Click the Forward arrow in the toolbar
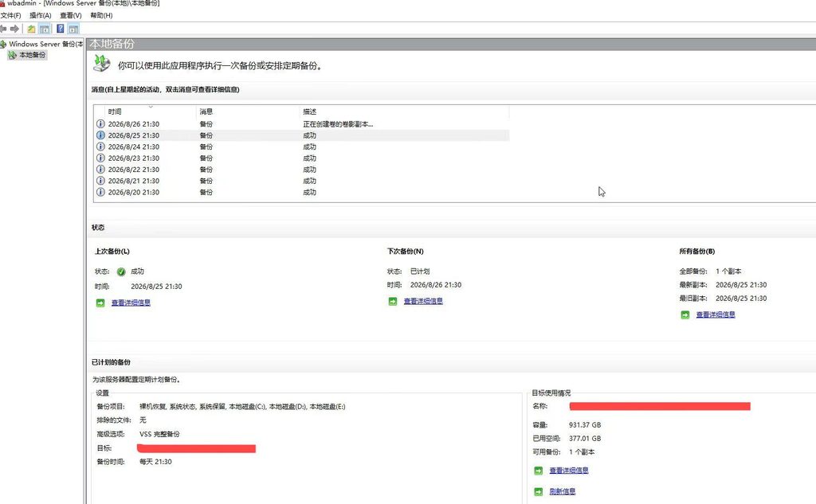816x504 pixels. click(x=14, y=29)
